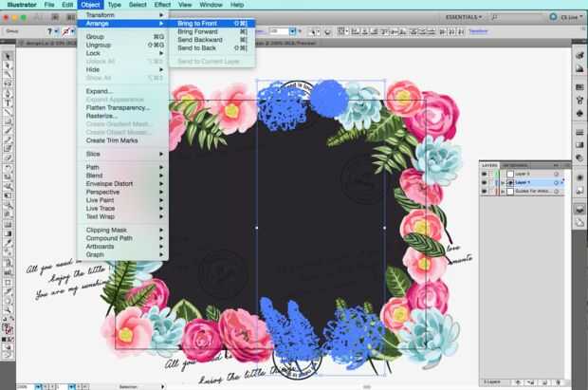The image size is (588, 390).
Task: Open the Layers panel options menu
Action: (566, 165)
